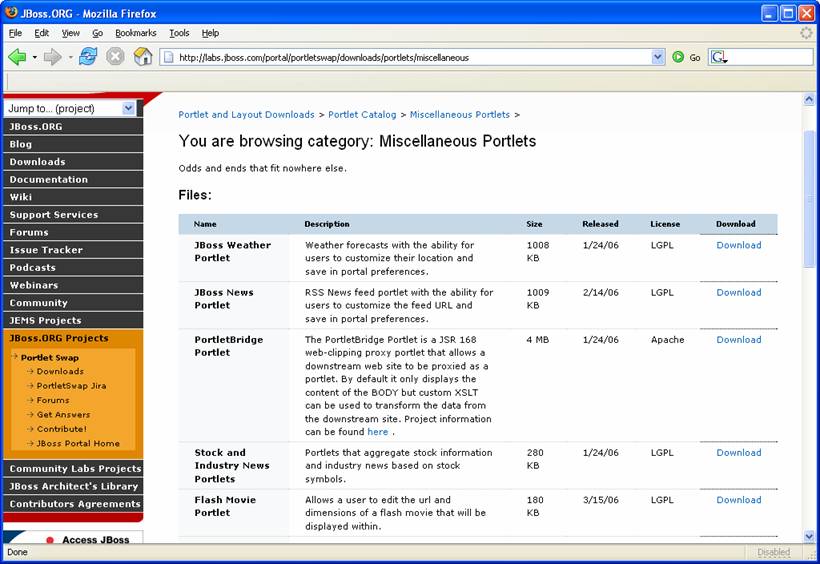This screenshot has width=820, height=564.
Task: Open the Jump to... (project) dropdown
Action: click(x=70, y=108)
